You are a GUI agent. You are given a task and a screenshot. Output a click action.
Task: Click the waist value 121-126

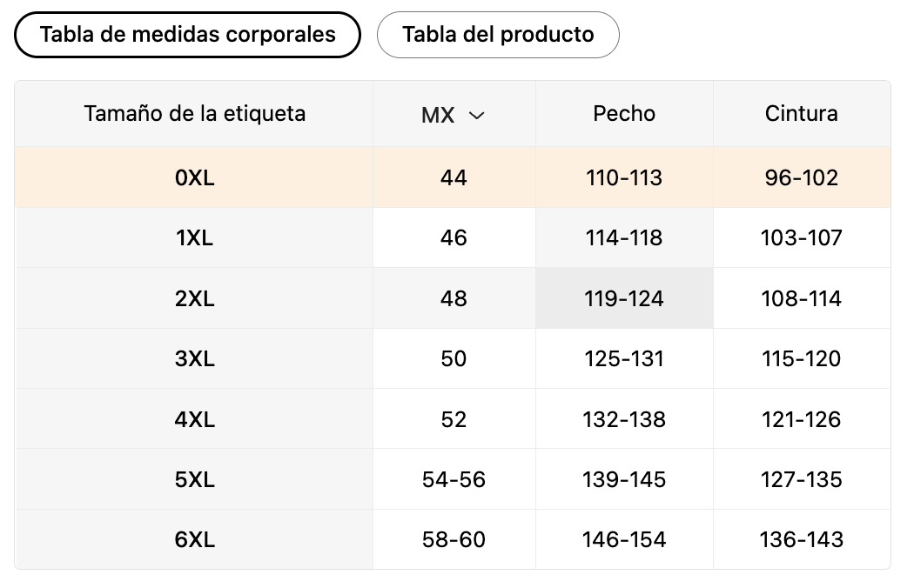coord(802,419)
